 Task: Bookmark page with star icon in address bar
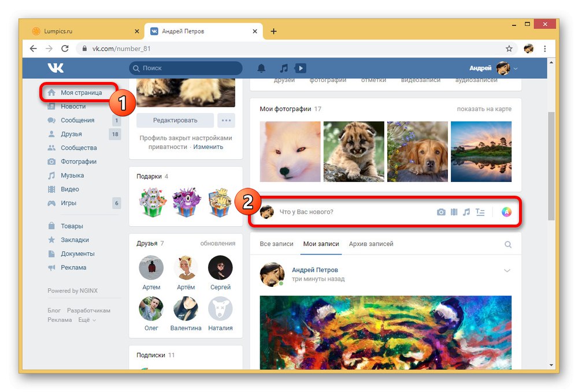[509, 48]
